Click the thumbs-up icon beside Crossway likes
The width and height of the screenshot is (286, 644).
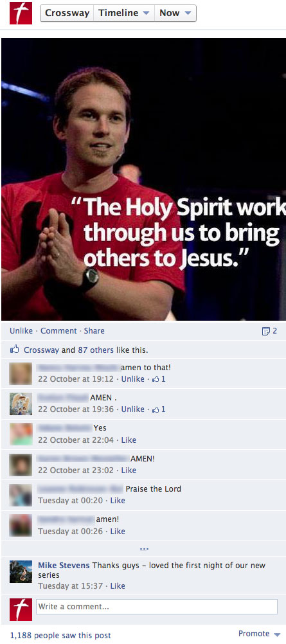pos(14,350)
